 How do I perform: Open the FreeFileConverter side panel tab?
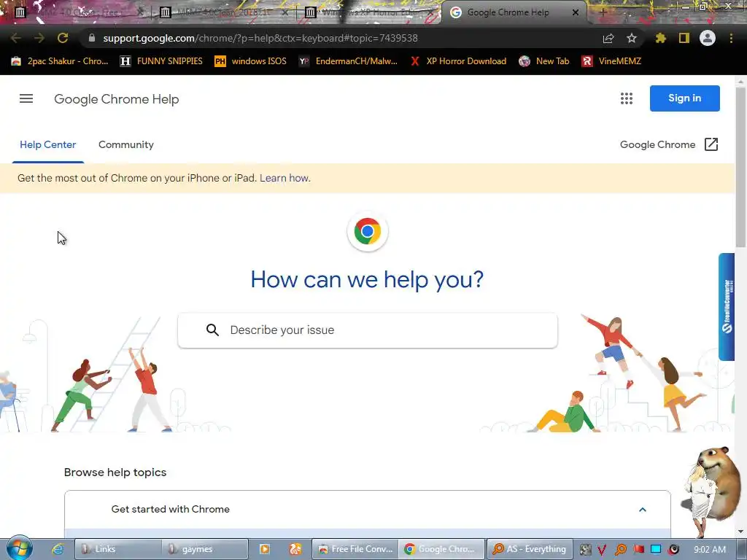[727, 307]
